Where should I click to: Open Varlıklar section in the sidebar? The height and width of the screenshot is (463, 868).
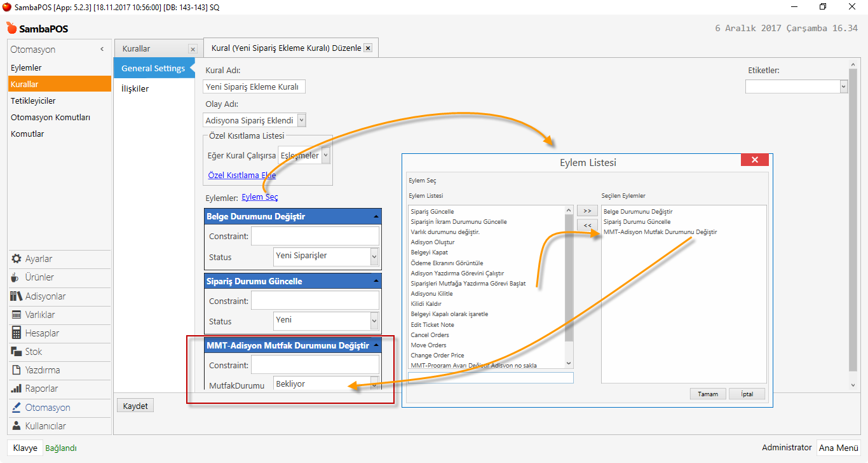pyautogui.click(x=39, y=315)
